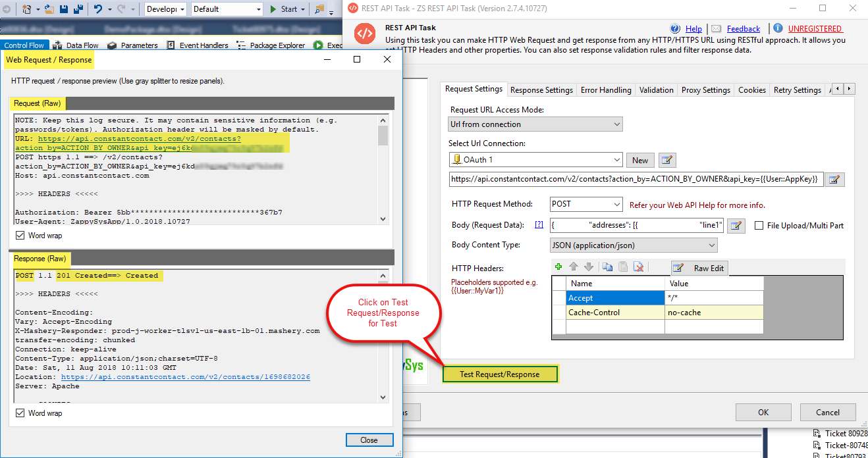Screen dimensions: 868x458
Task: Switch to Response Settings tab
Action: pos(541,90)
